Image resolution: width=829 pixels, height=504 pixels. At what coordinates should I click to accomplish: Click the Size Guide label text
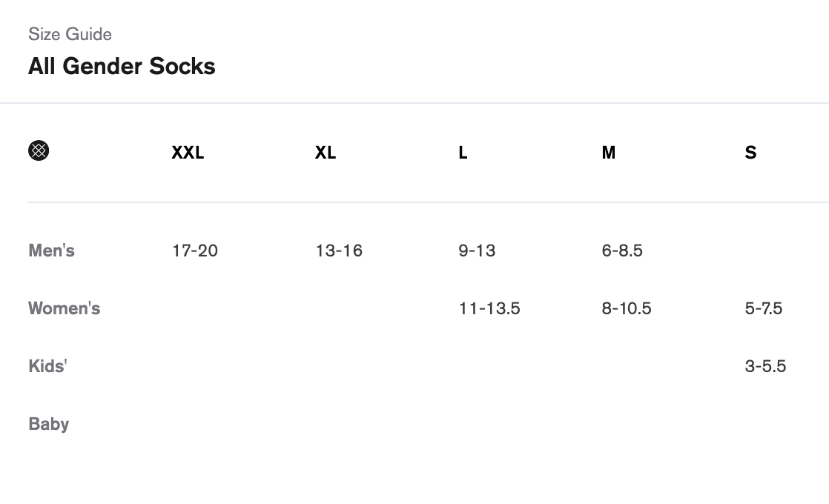point(70,34)
